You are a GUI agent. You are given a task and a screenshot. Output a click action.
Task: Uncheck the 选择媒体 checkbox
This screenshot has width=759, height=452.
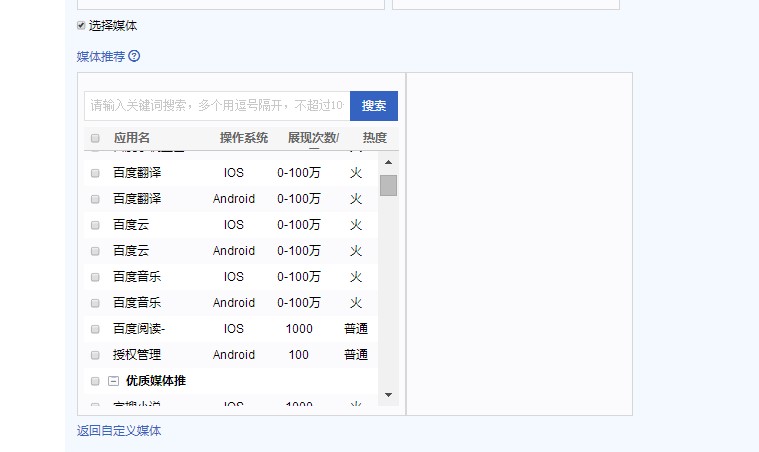point(81,25)
